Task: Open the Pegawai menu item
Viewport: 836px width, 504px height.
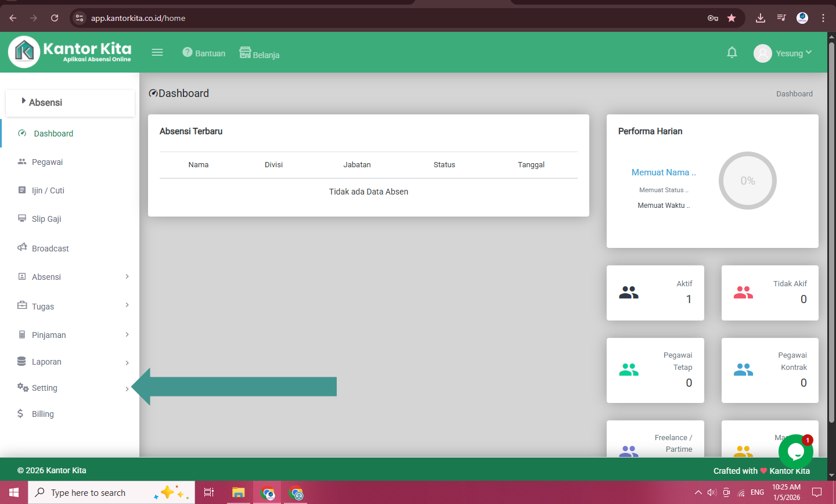Action: [47, 162]
